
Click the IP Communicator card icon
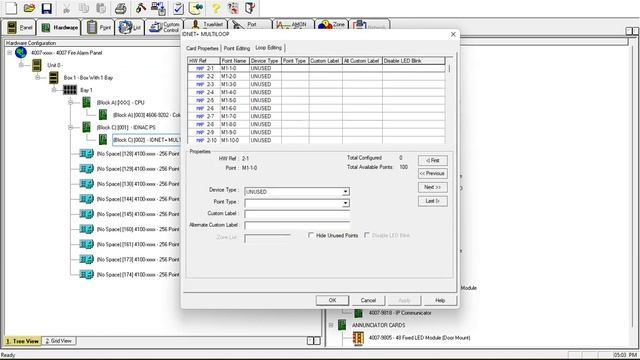pyautogui.click(x=358, y=313)
